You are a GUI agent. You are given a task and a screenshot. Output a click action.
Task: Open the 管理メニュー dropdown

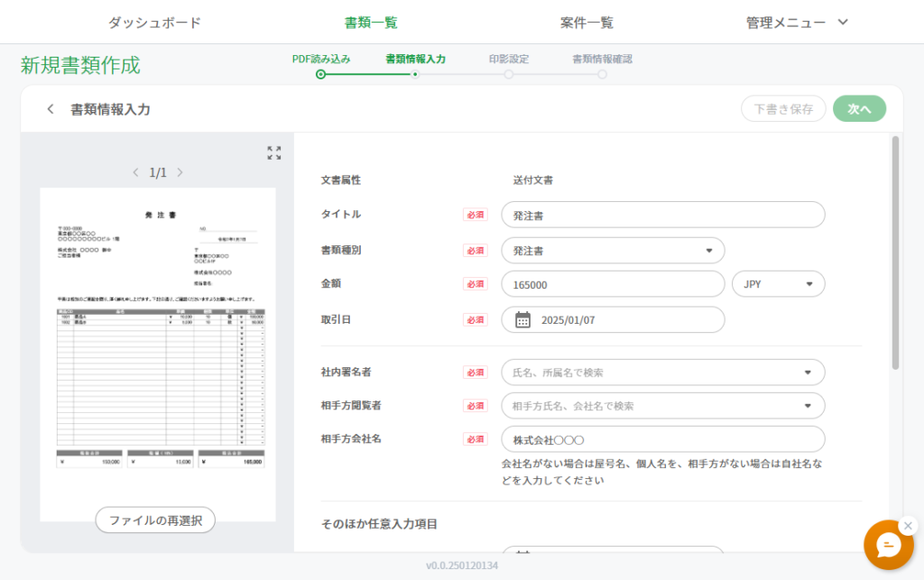pyautogui.click(x=797, y=23)
